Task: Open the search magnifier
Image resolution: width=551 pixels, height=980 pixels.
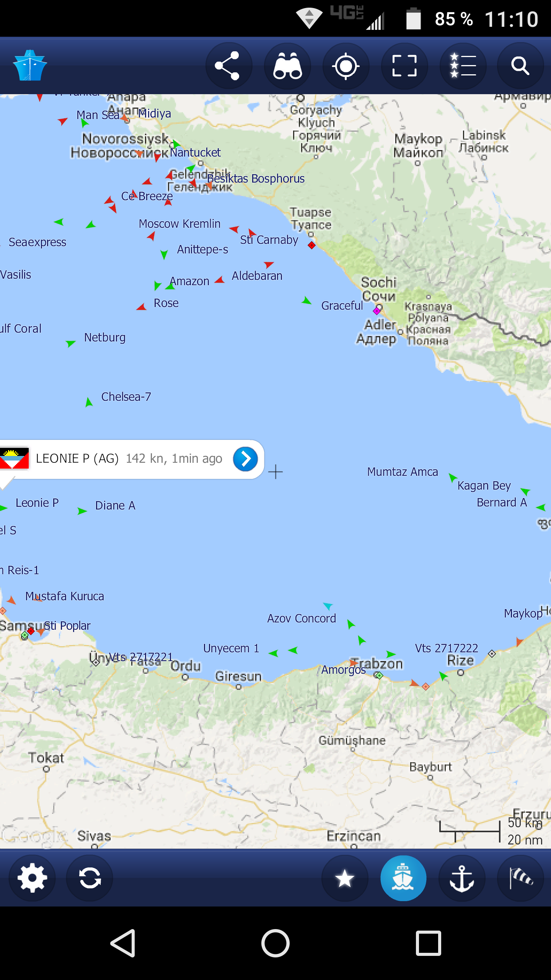Action: click(520, 66)
